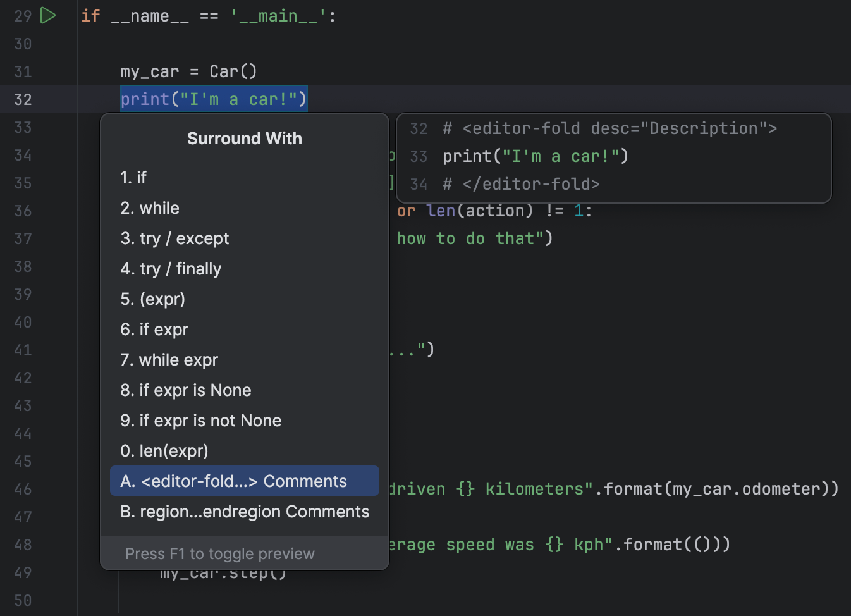Click the my_car = Car() line
The width and height of the screenshot is (851, 616).
(x=188, y=71)
